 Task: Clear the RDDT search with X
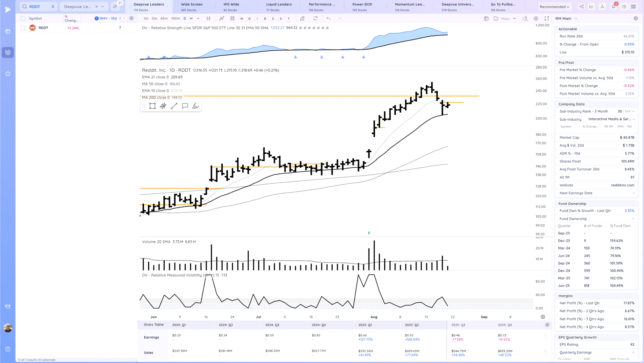[x=53, y=7]
